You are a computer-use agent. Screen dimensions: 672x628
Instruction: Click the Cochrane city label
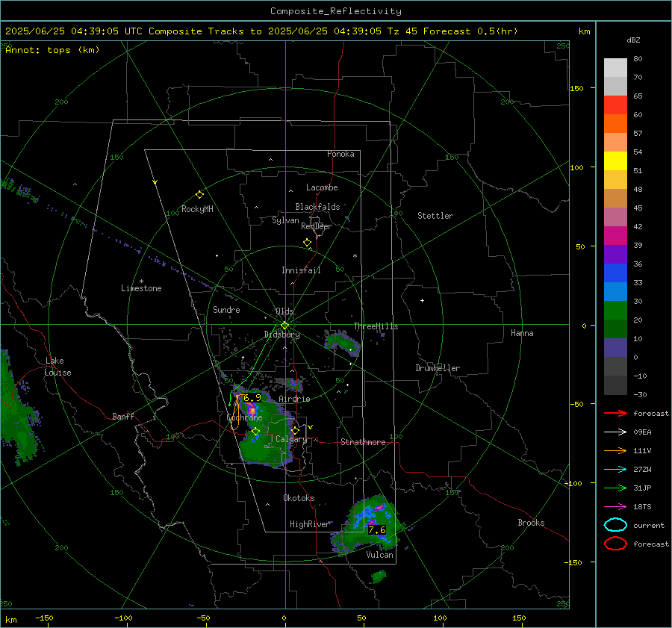tap(244, 417)
